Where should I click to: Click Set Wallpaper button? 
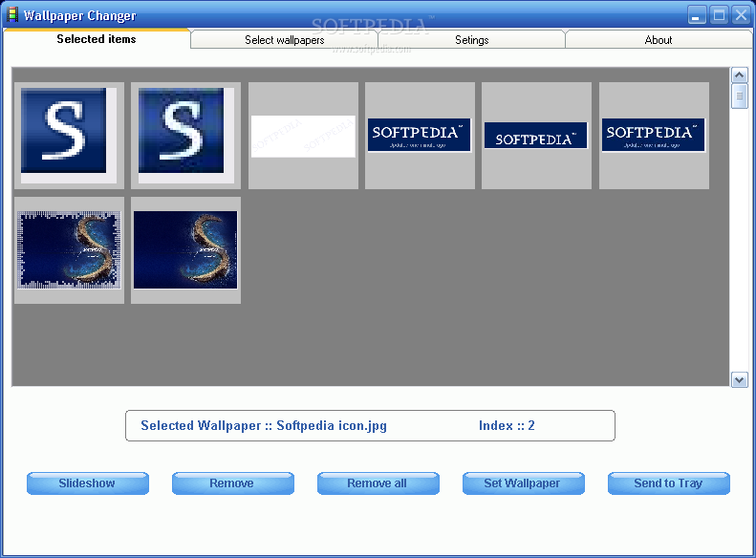pyautogui.click(x=523, y=483)
